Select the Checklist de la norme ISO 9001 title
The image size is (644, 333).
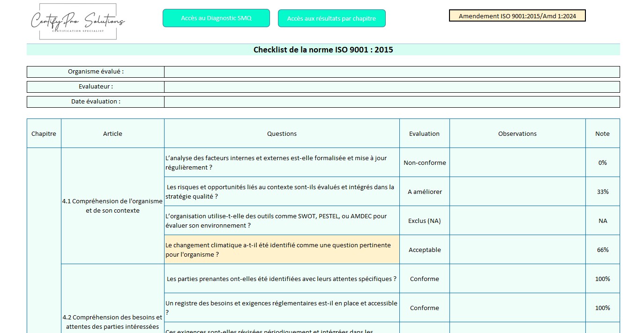(323, 50)
